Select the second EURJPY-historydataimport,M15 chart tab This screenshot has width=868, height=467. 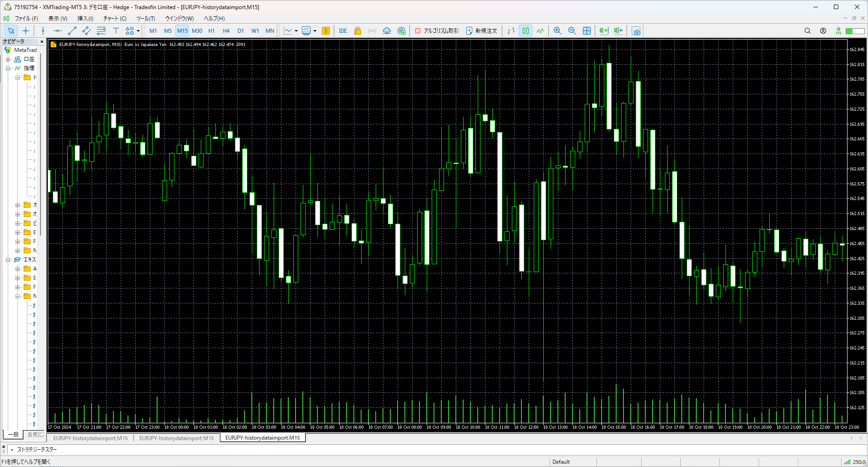[177, 438]
